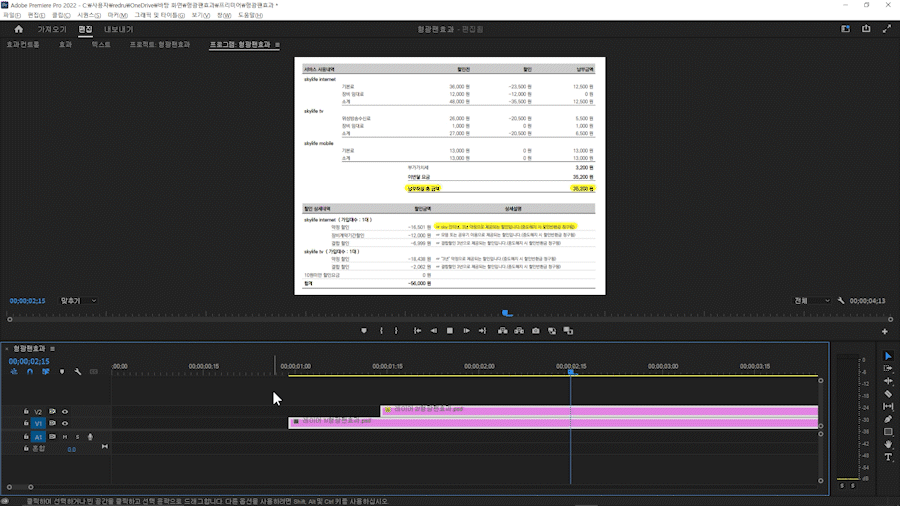The image size is (900, 506).
Task: Add marker in Program monitor
Action: pyautogui.click(x=364, y=331)
